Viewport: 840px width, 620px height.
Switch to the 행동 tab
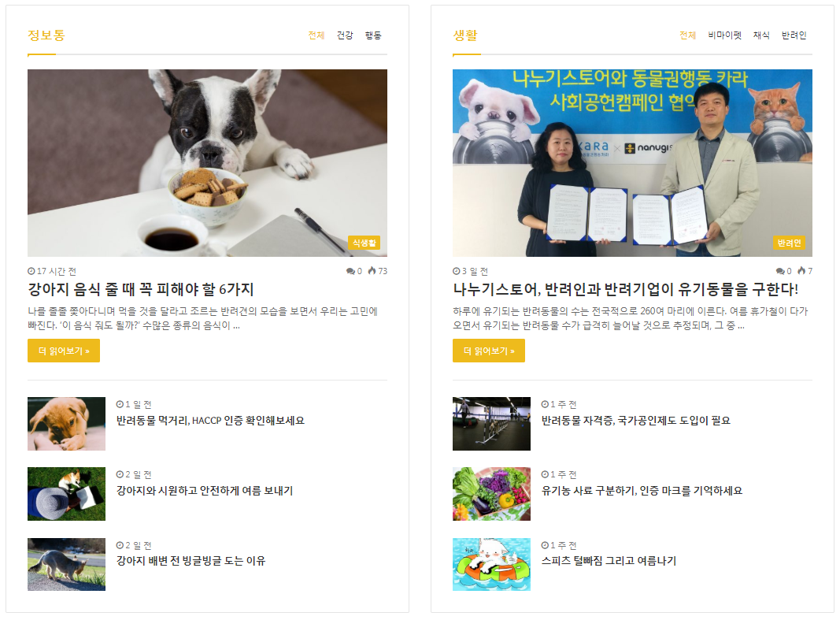click(x=373, y=35)
